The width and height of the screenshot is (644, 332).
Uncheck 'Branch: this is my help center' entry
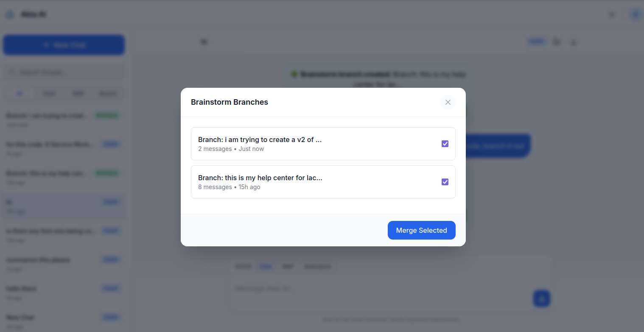point(445,181)
